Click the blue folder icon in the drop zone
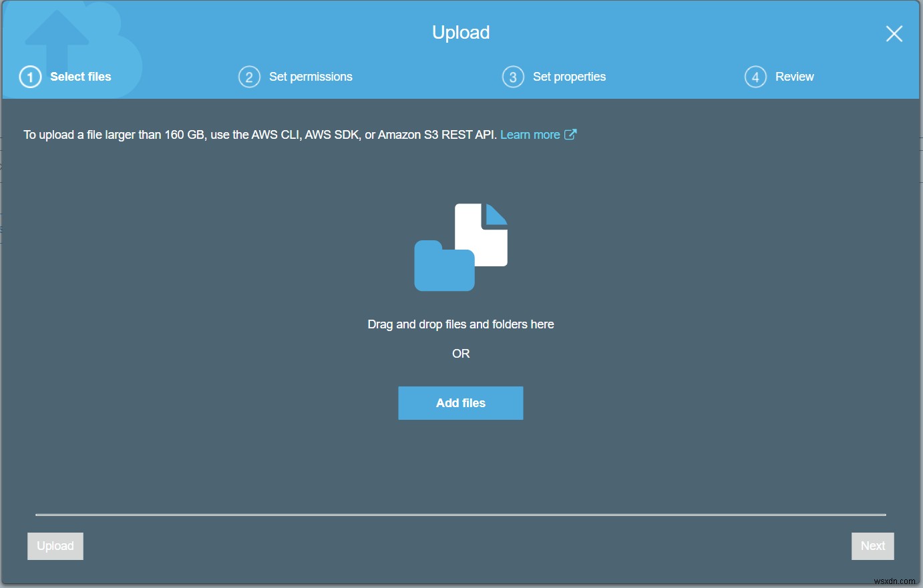Image resolution: width=923 pixels, height=588 pixels. (444, 270)
